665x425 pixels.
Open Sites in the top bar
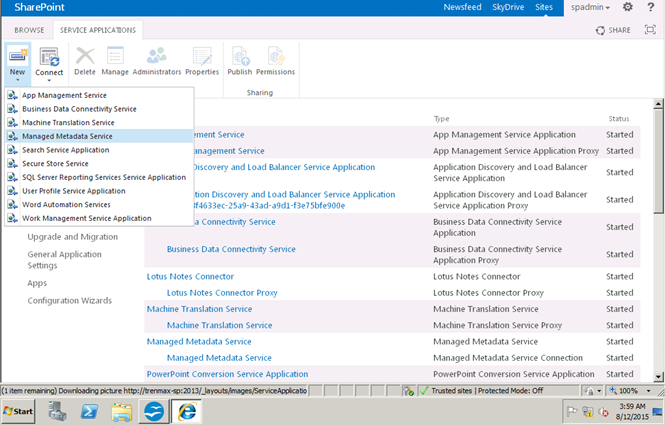(x=544, y=7)
